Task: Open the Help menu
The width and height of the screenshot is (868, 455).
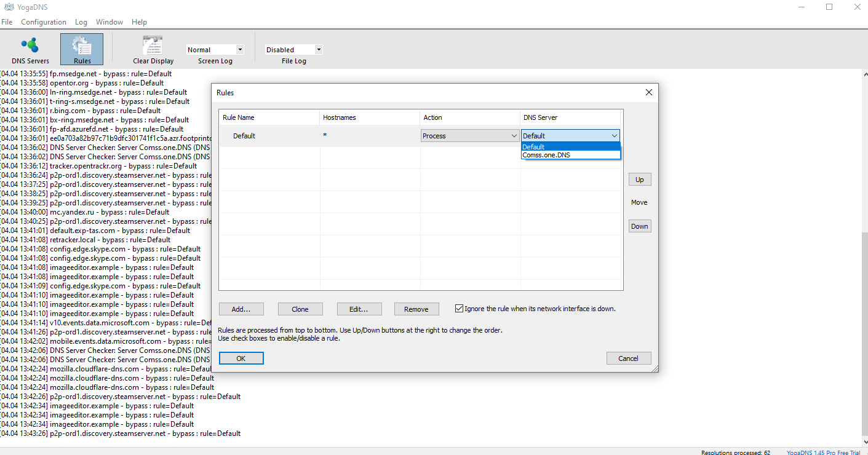Action: [x=140, y=22]
